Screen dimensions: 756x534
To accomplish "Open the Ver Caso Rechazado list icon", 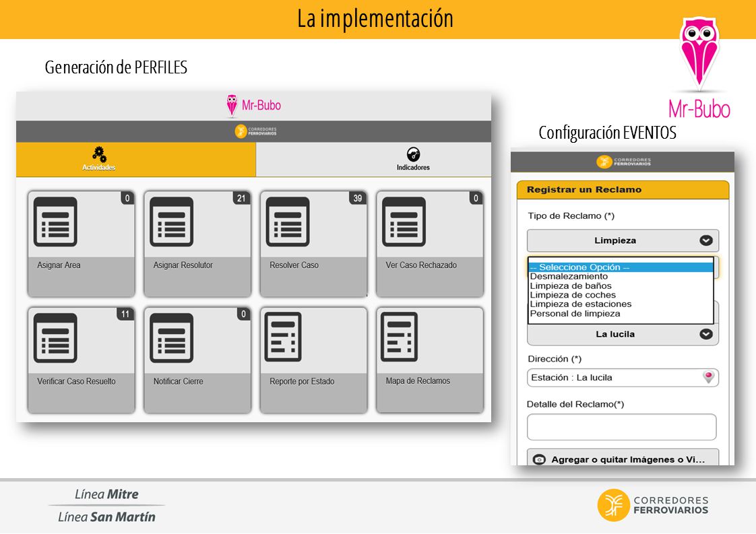I will tap(404, 222).
